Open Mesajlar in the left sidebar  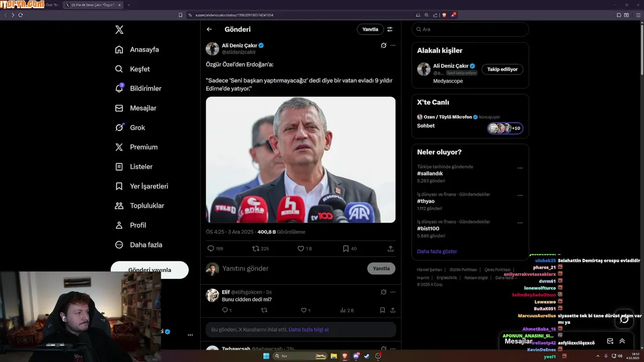click(136, 108)
